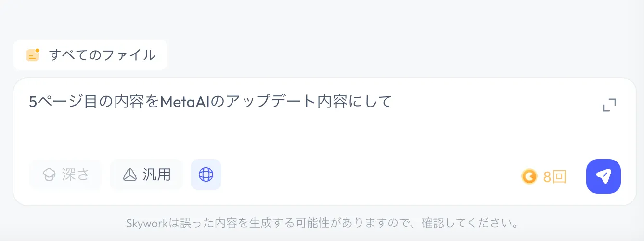Toggle the 汎用 general mode
Image resolution: width=644 pixels, height=241 pixels.
[x=146, y=174]
